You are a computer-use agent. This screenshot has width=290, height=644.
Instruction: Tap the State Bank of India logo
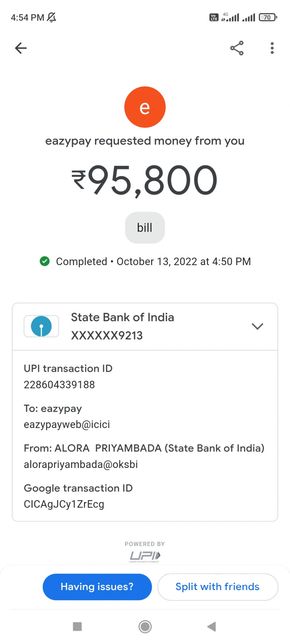(x=41, y=326)
